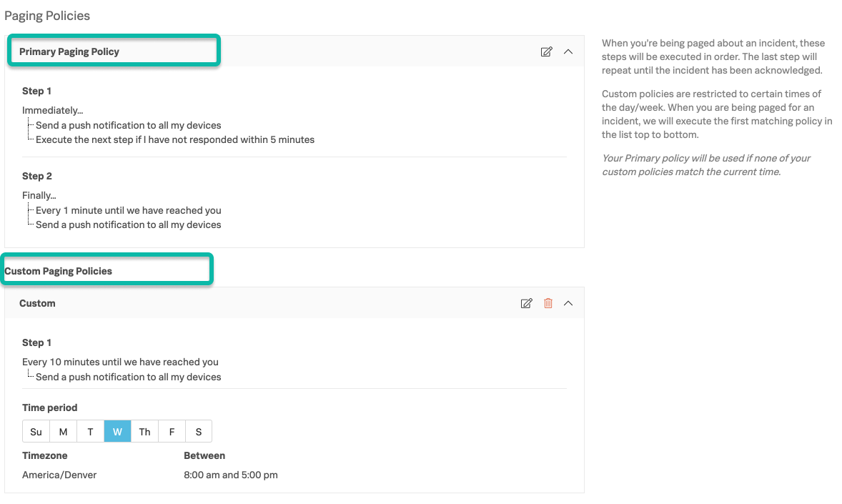Enable Monday in the time period
The width and height of the screenshot is (842, 504).
coord(63,431)
